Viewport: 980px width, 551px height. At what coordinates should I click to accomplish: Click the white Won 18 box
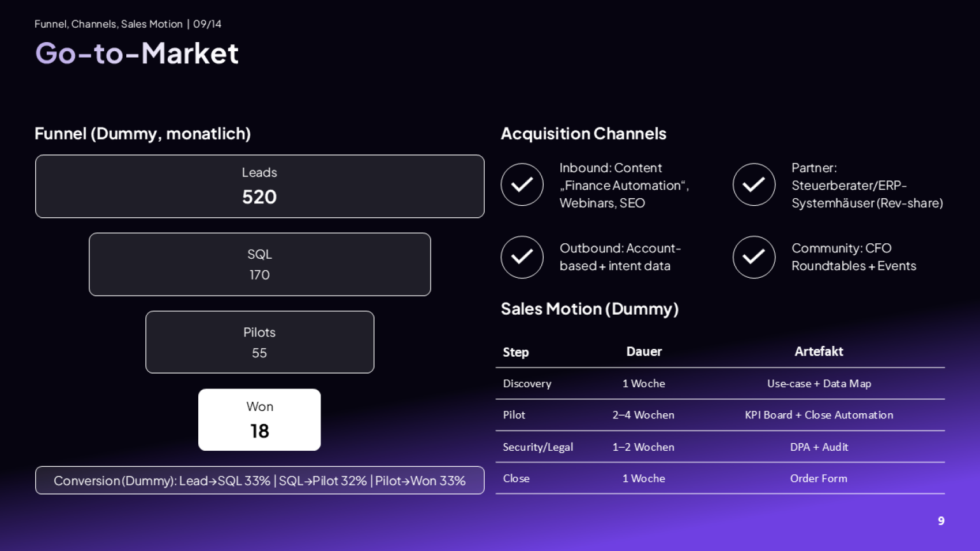[259, 420]
